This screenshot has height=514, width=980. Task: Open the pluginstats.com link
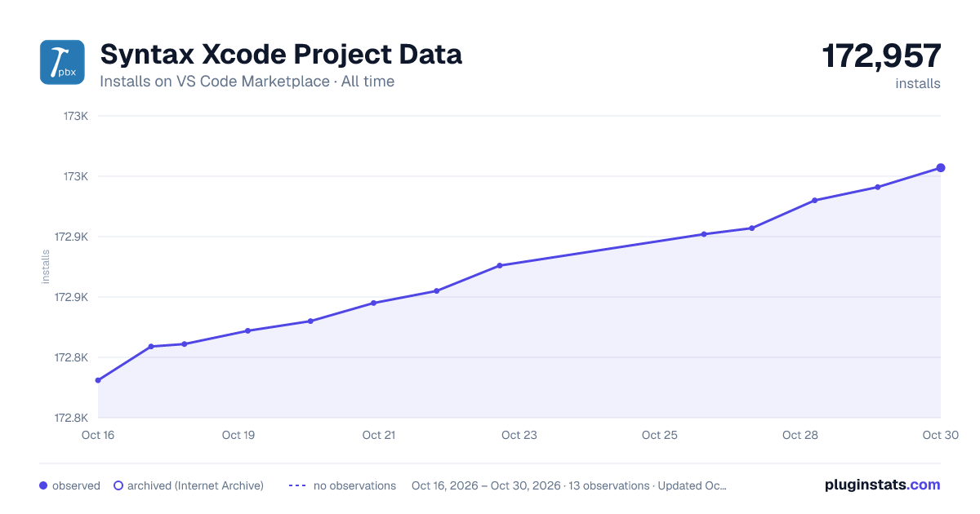883,485
